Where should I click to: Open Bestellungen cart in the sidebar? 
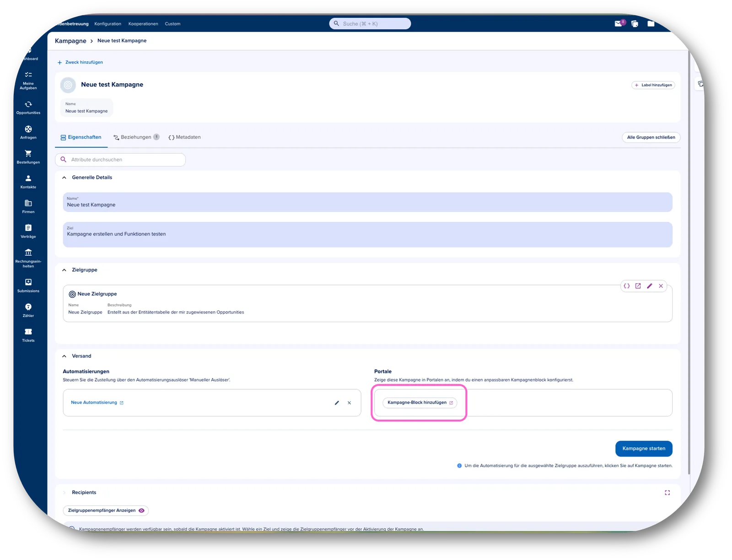pyautogui.click(x=28, y=157)
